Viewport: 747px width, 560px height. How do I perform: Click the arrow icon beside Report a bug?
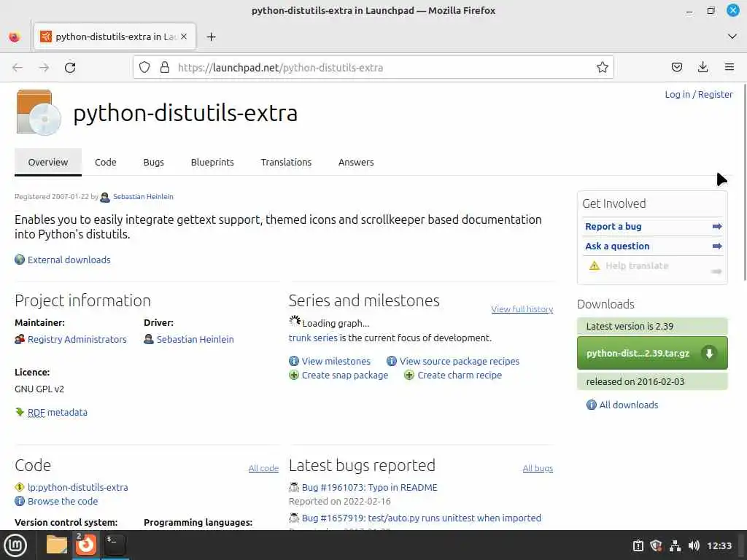pyautogui.click(x=717, y=227)
